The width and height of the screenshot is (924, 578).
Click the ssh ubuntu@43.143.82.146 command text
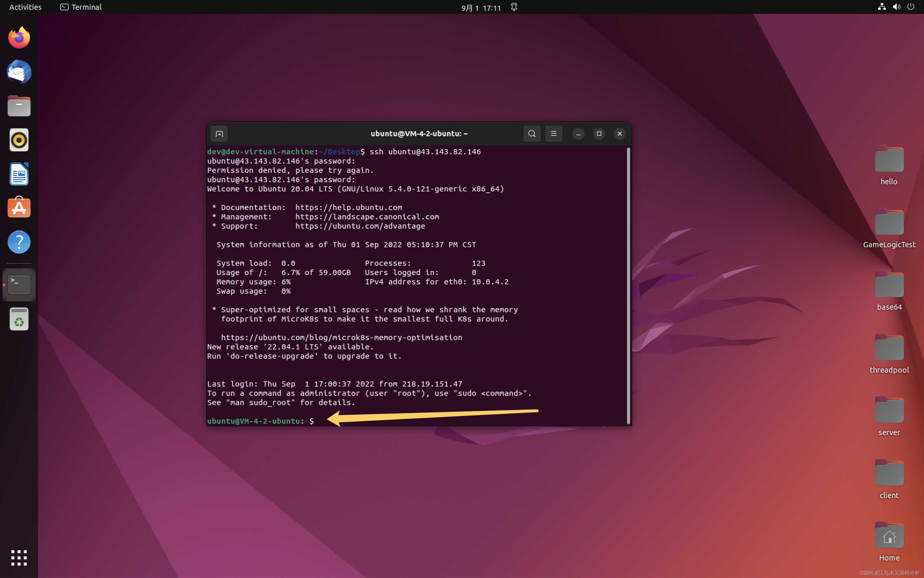pyautogui.click(x=425, y=152)
